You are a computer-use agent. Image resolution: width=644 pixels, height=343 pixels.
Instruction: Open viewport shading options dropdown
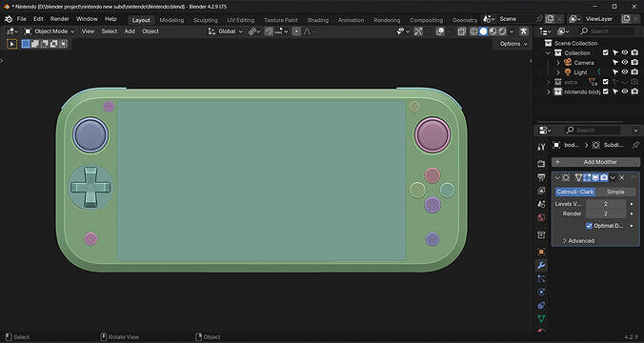(x=512, y=31)
